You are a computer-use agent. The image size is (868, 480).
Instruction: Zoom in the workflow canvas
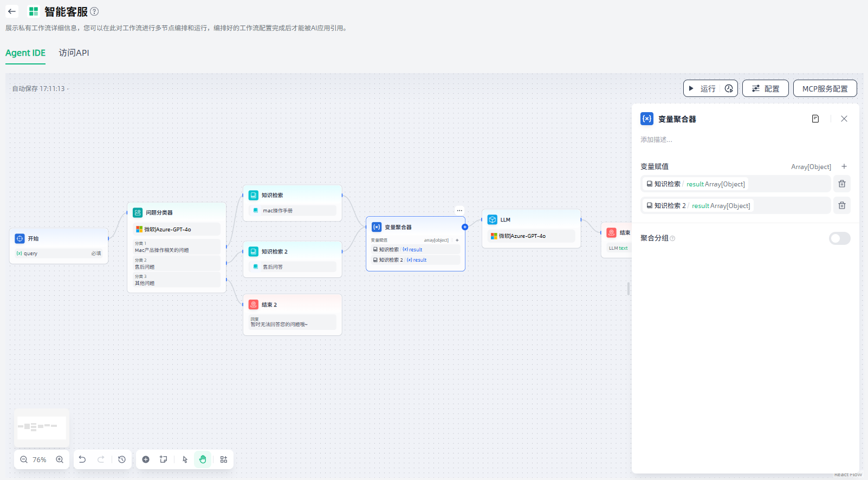pyautogui.click(x=60, y=459)
